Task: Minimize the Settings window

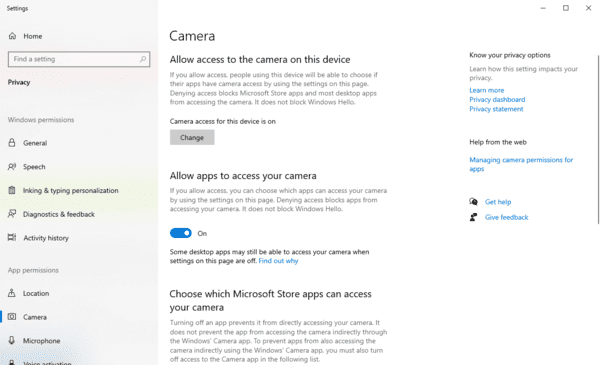Action: [x=543, y=8]
